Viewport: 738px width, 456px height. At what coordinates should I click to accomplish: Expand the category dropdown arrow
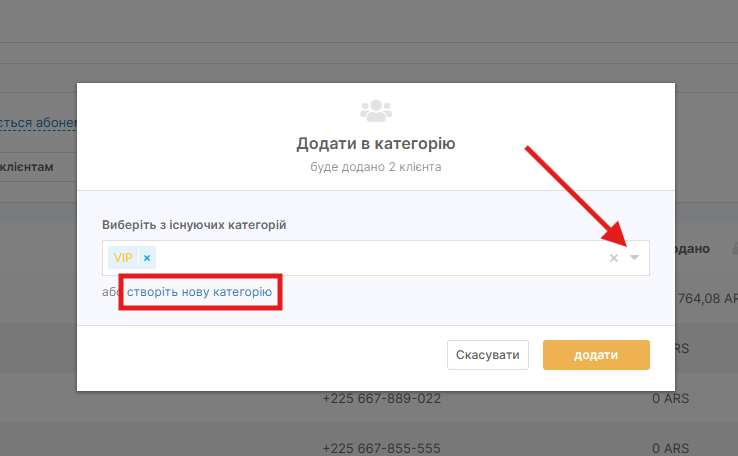click(x=634, y=258)
